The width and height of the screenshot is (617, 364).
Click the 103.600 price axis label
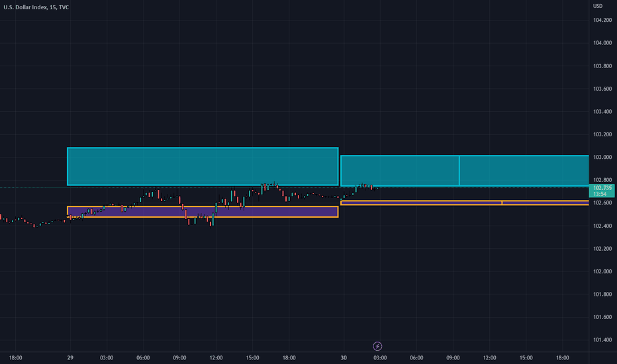point(602,89)
